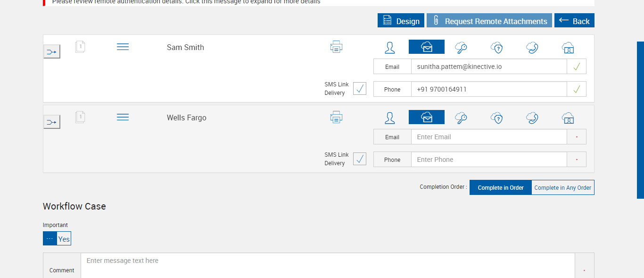Screen dimensions: 644x278
Task: Click the printer icon in Sam Smith's row
Action: pos(336,47)
